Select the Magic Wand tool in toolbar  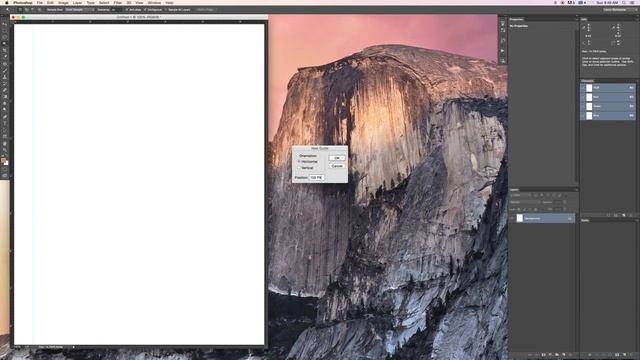pos(5,43)
